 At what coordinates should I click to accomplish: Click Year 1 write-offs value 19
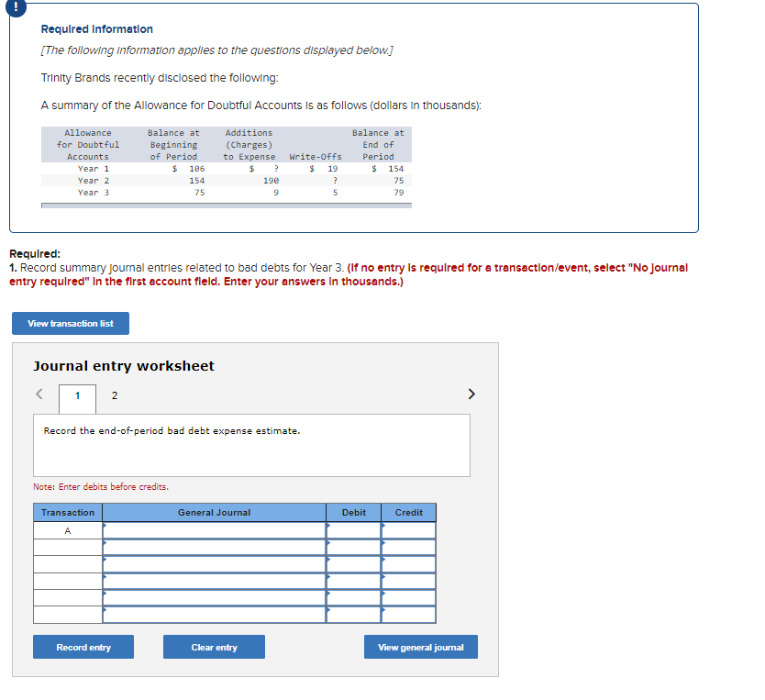point(332,169)
